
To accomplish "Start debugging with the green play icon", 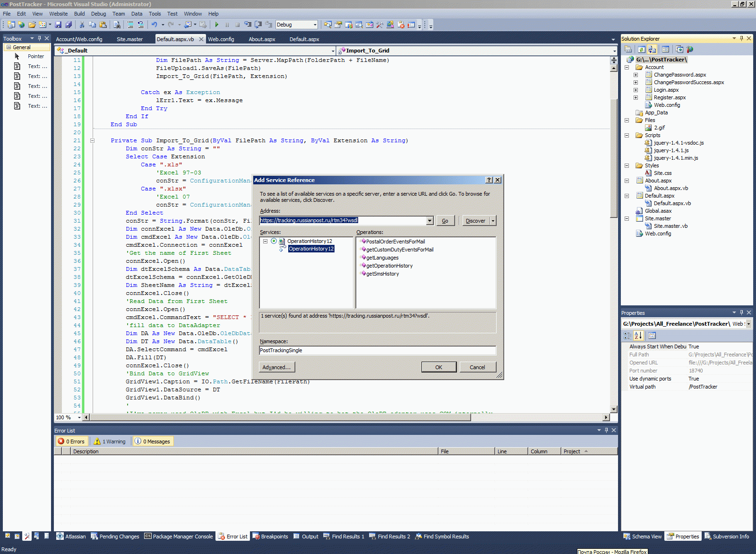I will [216, 25].
